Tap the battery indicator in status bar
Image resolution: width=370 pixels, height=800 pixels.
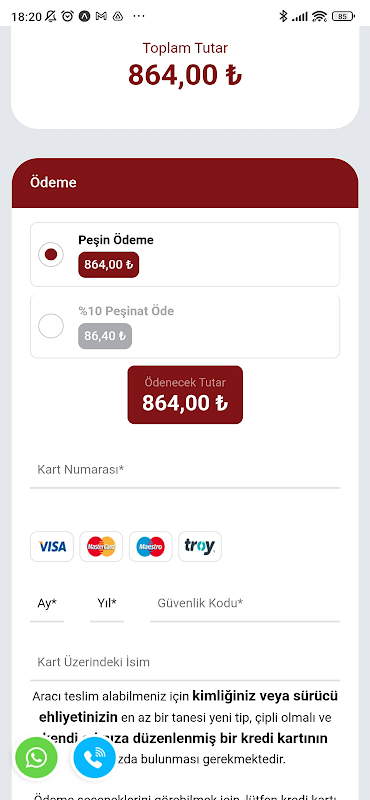pos(342,16)
